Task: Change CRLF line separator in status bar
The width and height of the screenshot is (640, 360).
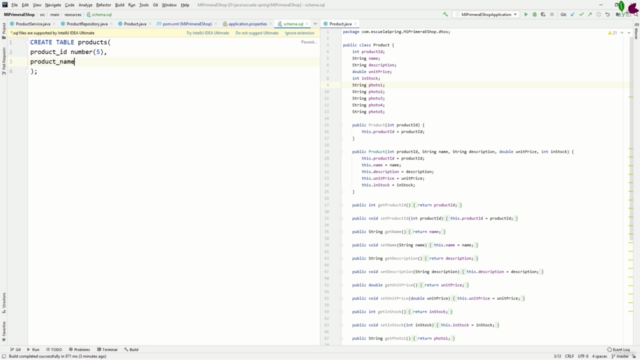Action: pos(569,356)
